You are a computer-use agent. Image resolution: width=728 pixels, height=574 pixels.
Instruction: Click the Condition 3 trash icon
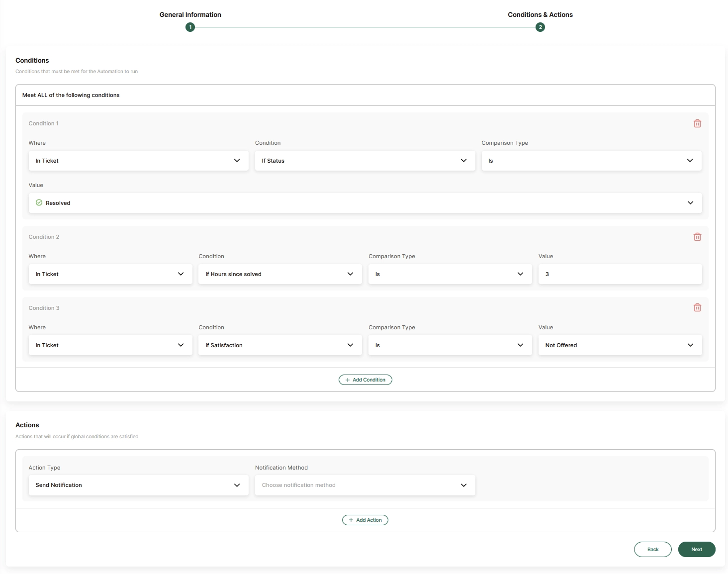point(697,307)
